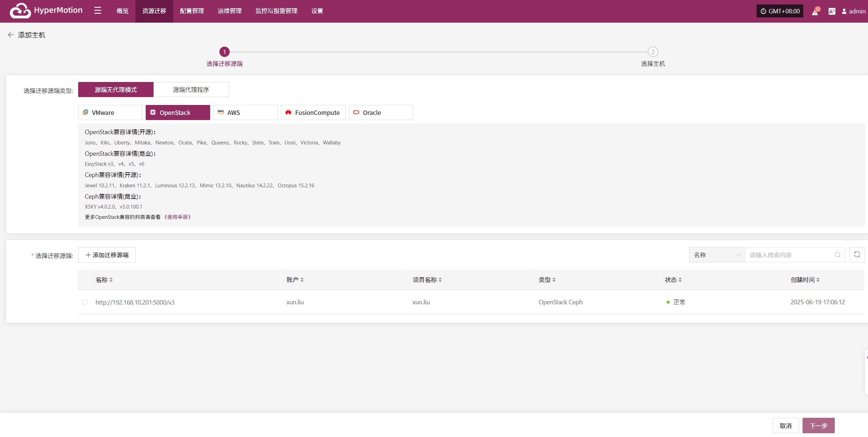The height and width of the screenshot is (437, 868).
Task: Open the 监控与报警管理 menu
Action: (276, 11)
